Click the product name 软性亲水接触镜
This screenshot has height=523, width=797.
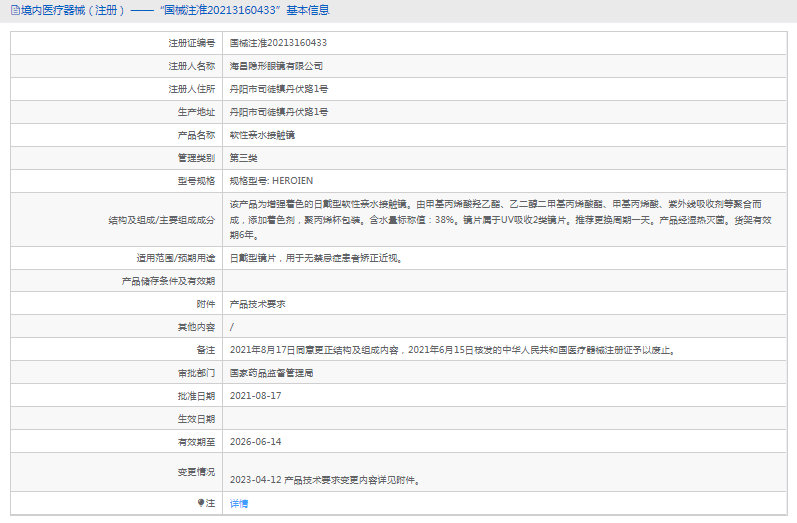tap(262, 135)
